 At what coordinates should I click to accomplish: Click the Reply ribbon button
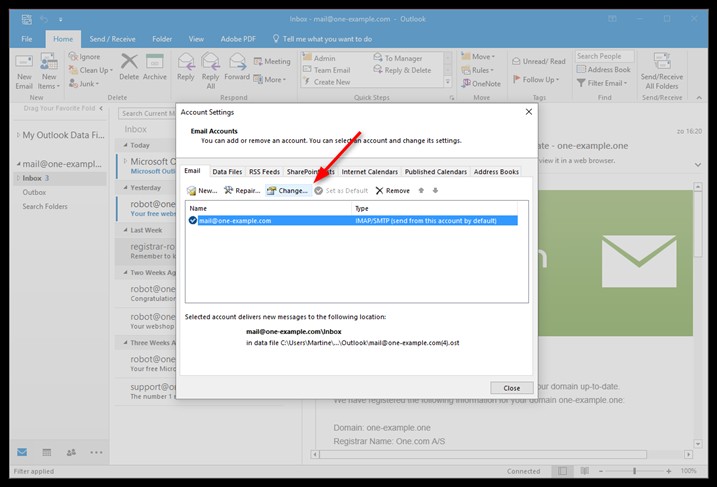tap(186, 67)
